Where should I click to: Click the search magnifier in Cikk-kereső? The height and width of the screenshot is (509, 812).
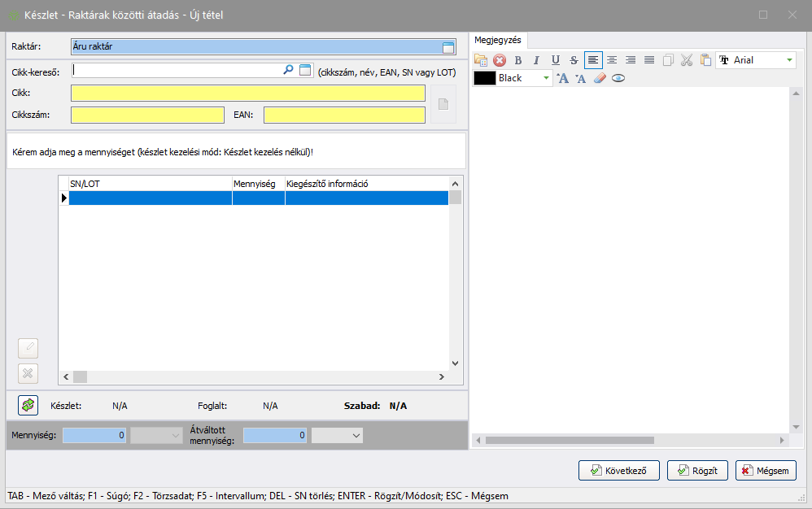tap(288, 71)
